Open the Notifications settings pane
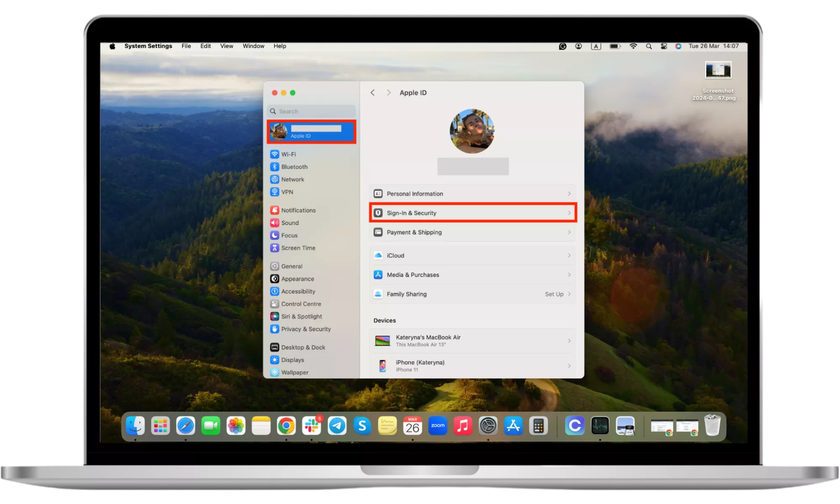 click(x=298, y=210)
